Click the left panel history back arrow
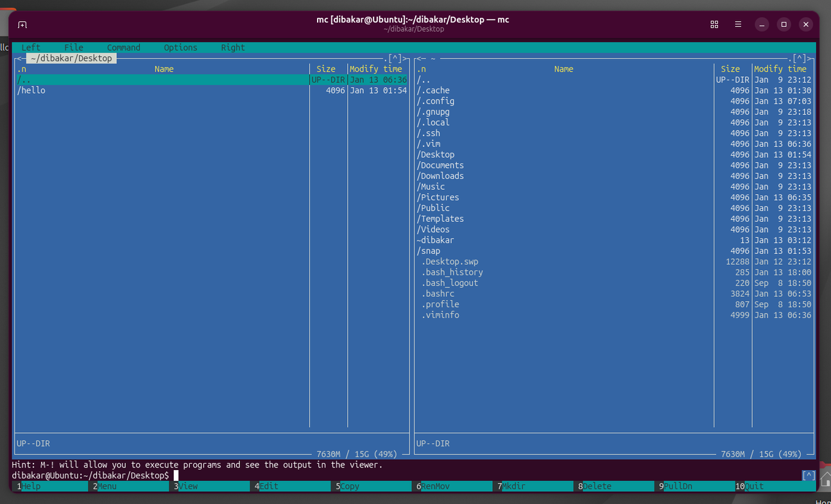This screenshot has height=504, width=831. coord(19,58)
